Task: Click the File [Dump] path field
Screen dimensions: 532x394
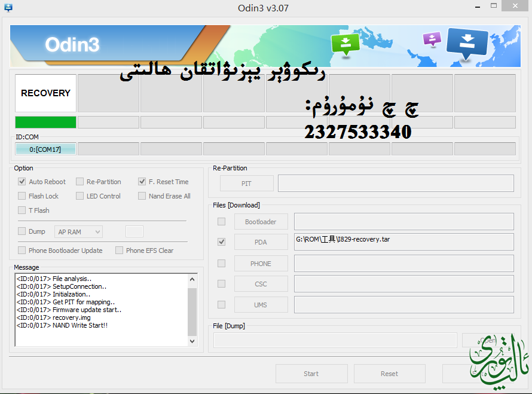Action: tap(335, 340)
